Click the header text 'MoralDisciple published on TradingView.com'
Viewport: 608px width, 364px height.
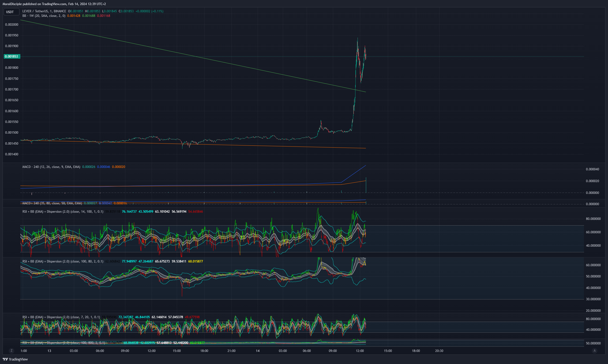(x=35, y=4)
